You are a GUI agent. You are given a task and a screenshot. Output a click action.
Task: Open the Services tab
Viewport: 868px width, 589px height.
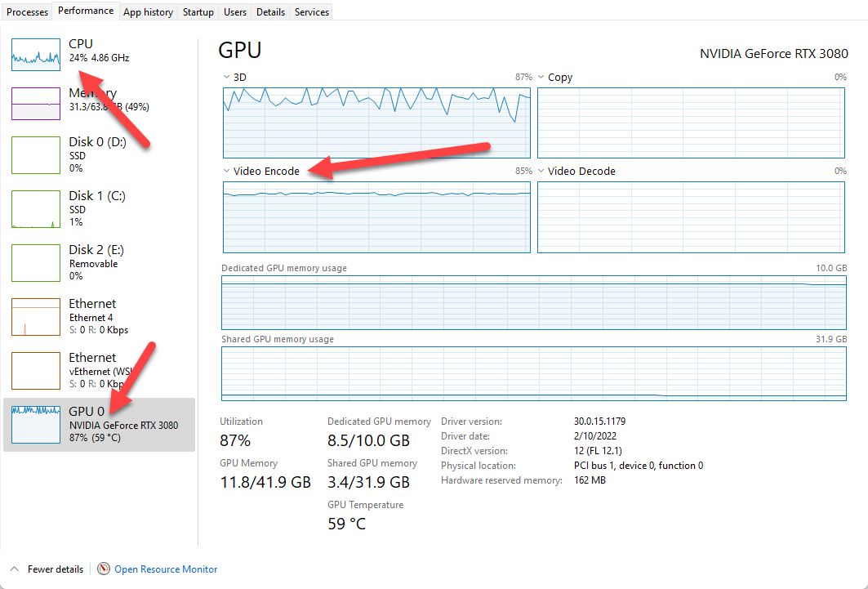tap(310, 11)
